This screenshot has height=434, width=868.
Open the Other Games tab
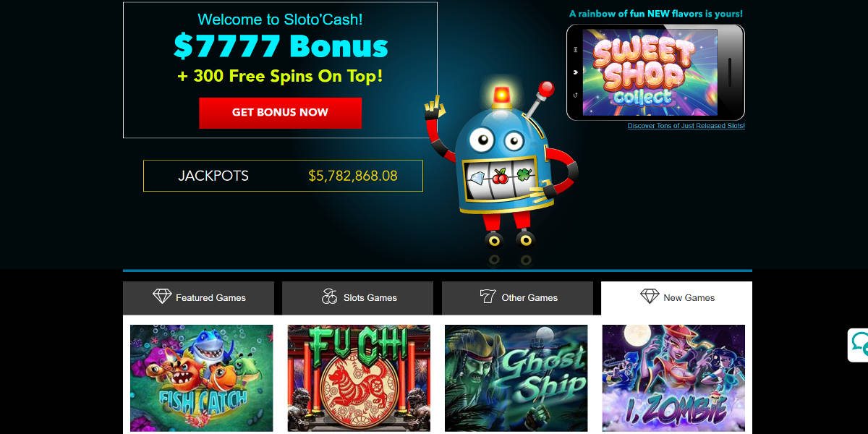[x=517, y=298]
